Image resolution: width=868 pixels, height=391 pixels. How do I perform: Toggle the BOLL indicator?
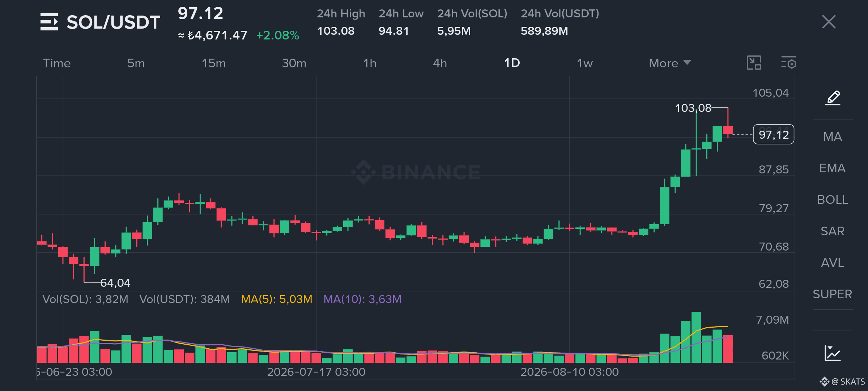point(833,199)
